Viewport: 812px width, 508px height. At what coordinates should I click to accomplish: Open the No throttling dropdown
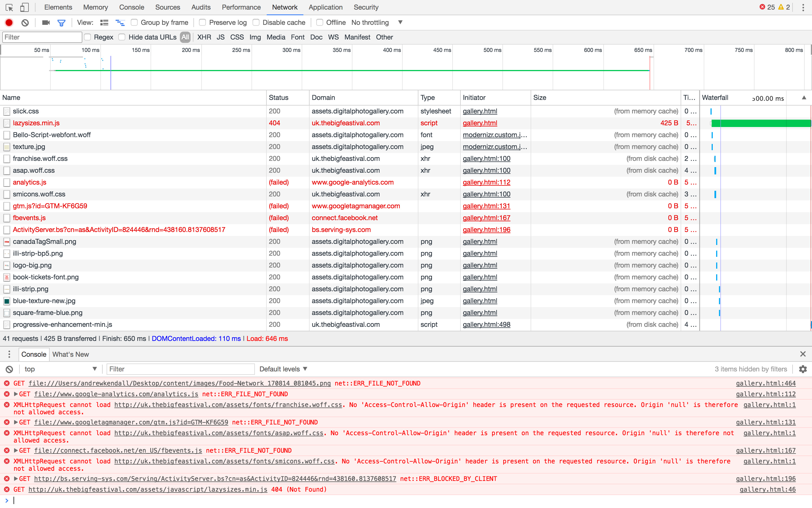tap(377, 23)
